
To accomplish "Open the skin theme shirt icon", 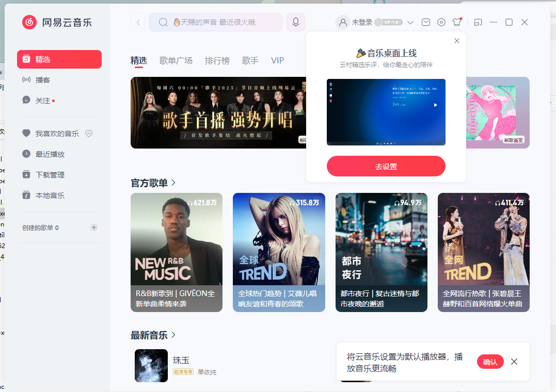I will [x=457, y=22].
